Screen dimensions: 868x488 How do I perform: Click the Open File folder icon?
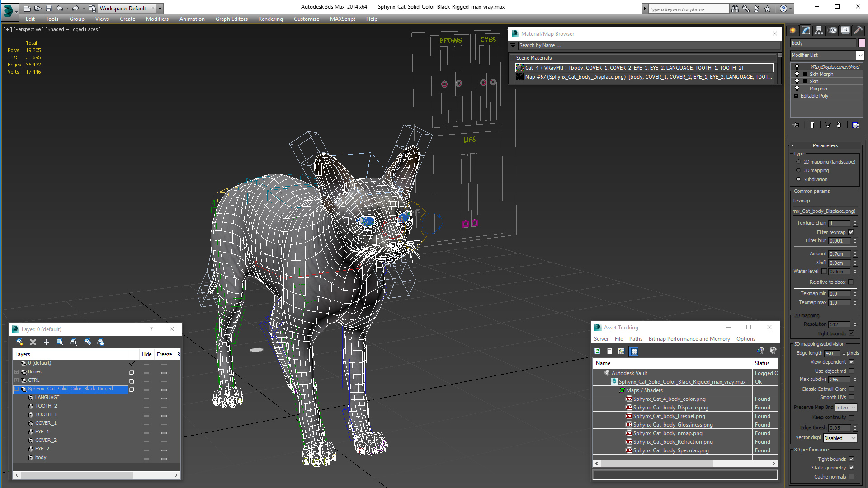click(x=38, y=8)
